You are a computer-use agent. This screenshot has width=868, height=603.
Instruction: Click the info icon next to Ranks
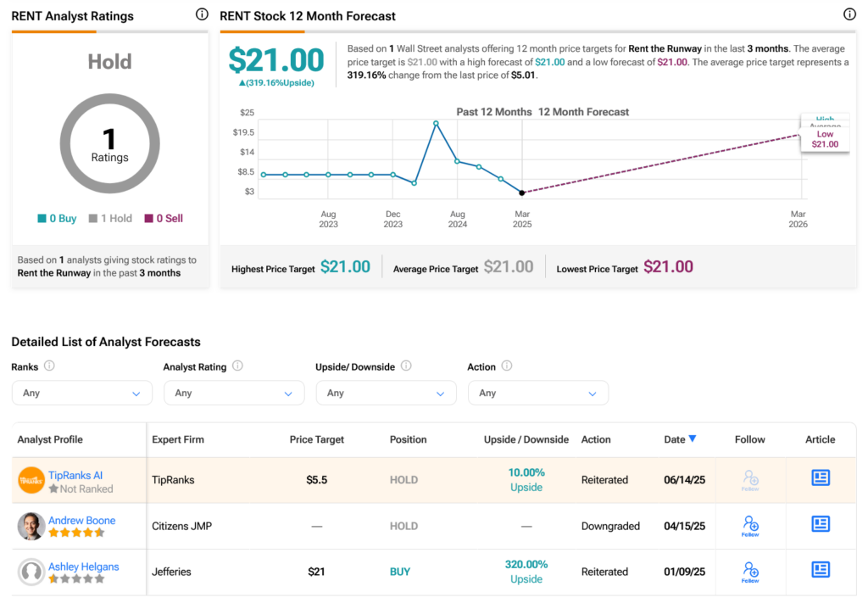[49, 366]
